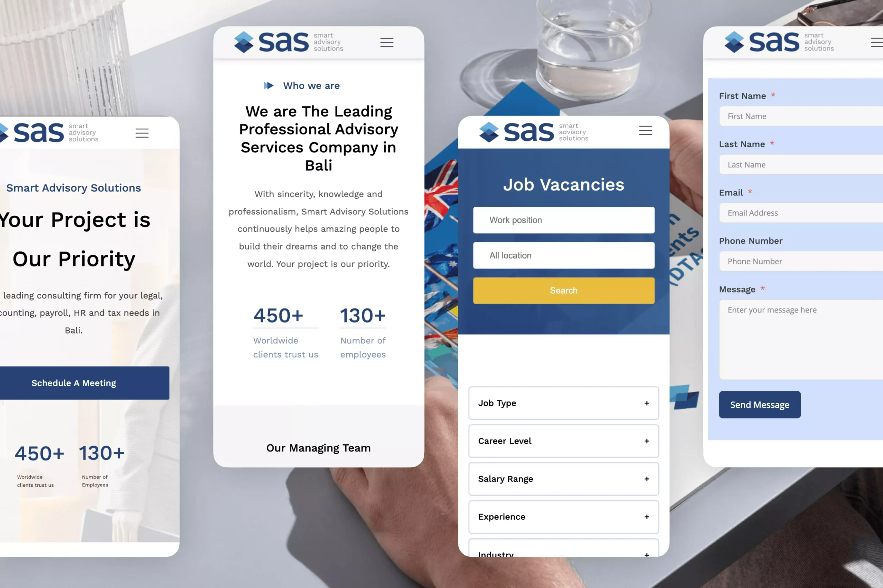Click the All location input field
The width and height of the screenshot is (883, 588).
[x=563, y=255]
